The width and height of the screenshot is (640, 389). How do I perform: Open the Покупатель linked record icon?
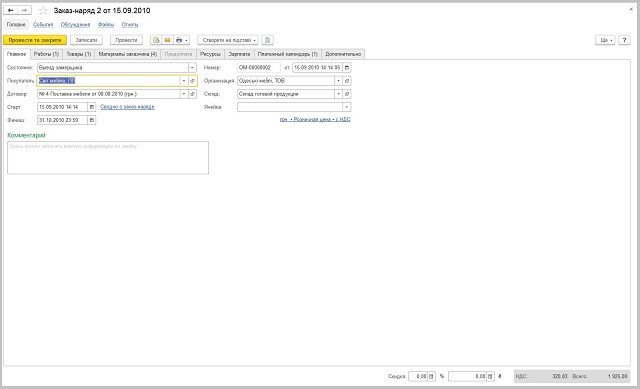[192, 81]
